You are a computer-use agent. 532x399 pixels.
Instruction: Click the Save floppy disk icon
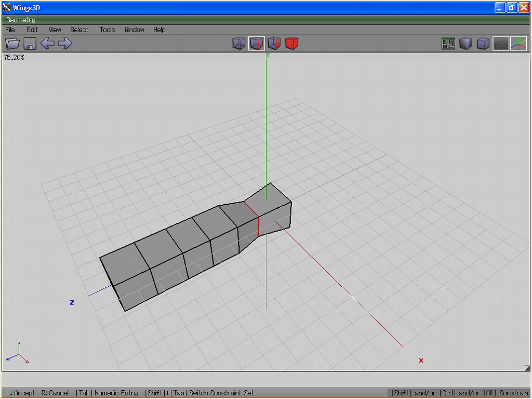click(x=30, y=44)
